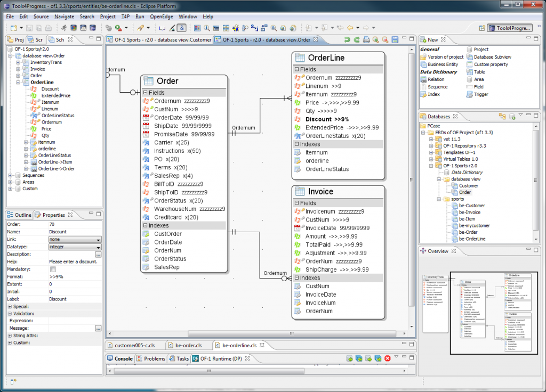Viewport: 546px width, 392px height.
Task: Print the diagram via the printer icon
Action: tap(366, 39)
